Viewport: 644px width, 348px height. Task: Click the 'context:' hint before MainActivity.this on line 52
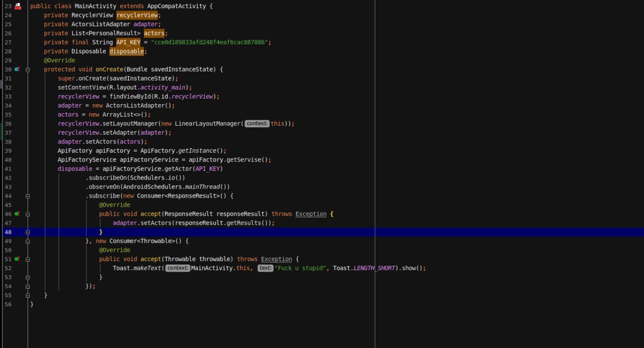coord(178,269)
